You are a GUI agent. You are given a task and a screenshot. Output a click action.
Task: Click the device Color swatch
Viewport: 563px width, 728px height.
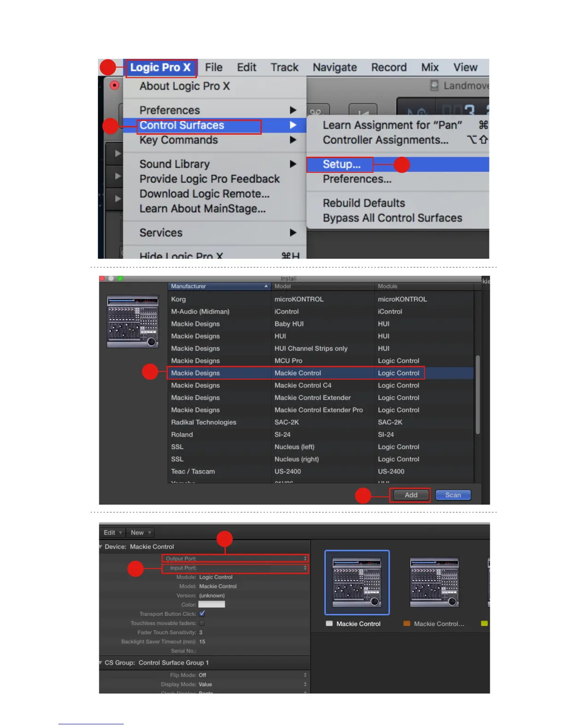point(212,604)
